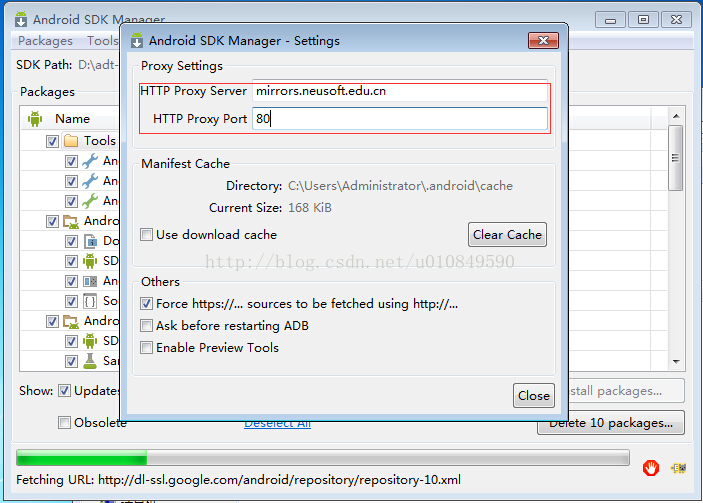The image size is (703, 503).
Task: Click the lower green Android SD icon
Action: 90,341
